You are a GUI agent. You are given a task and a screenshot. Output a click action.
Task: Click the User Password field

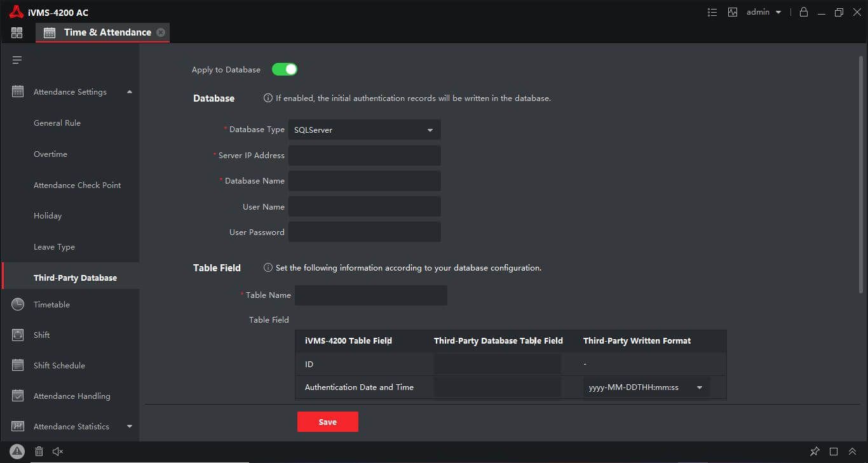coord(364,232)
